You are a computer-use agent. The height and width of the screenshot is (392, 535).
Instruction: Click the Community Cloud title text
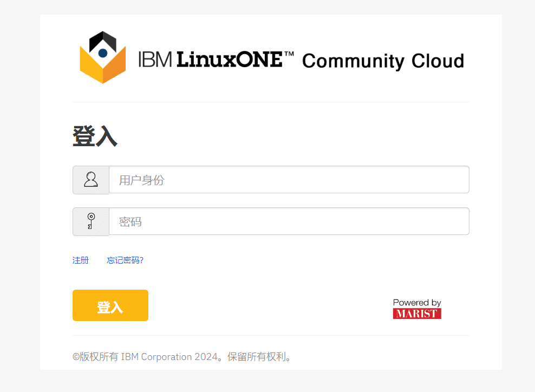383,61
